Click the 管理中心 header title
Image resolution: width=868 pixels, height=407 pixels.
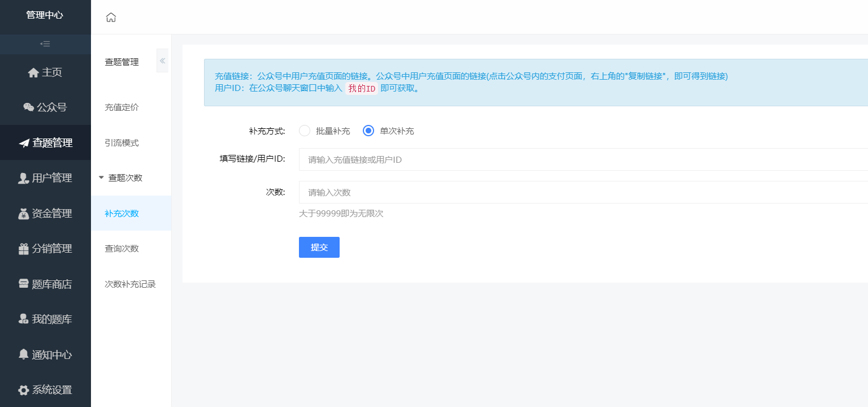45,15
